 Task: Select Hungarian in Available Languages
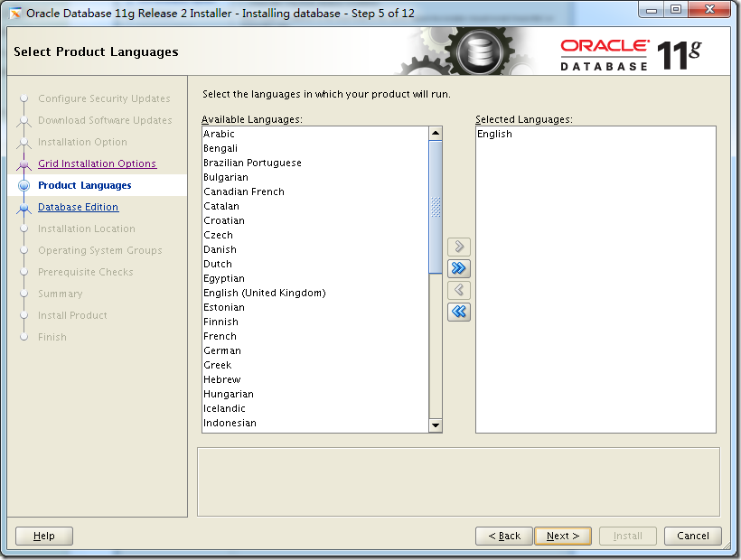314,394
